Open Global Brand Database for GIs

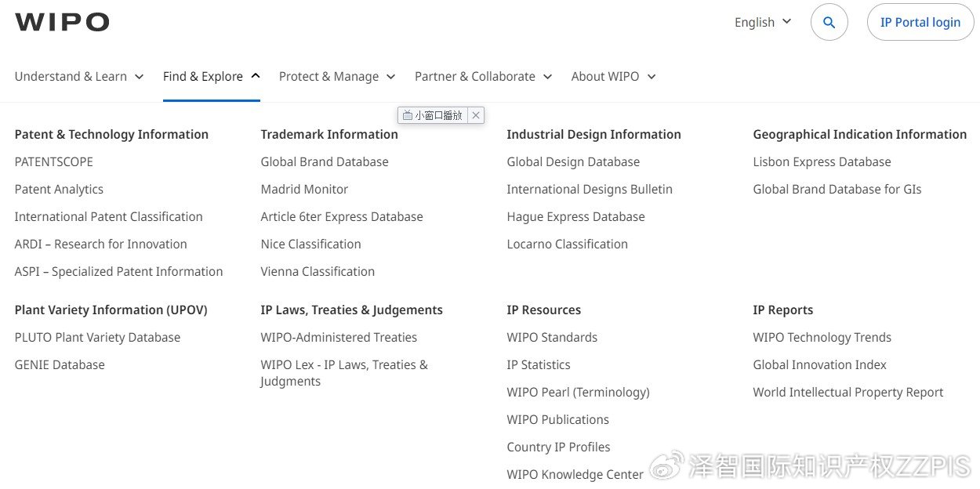pyautogui.click(x=837, y=189)
